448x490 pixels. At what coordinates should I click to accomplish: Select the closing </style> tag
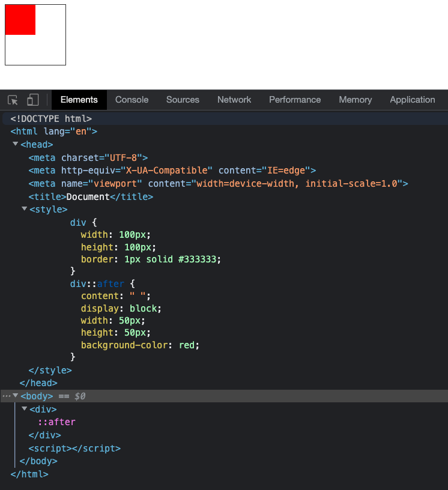point(50,371)
